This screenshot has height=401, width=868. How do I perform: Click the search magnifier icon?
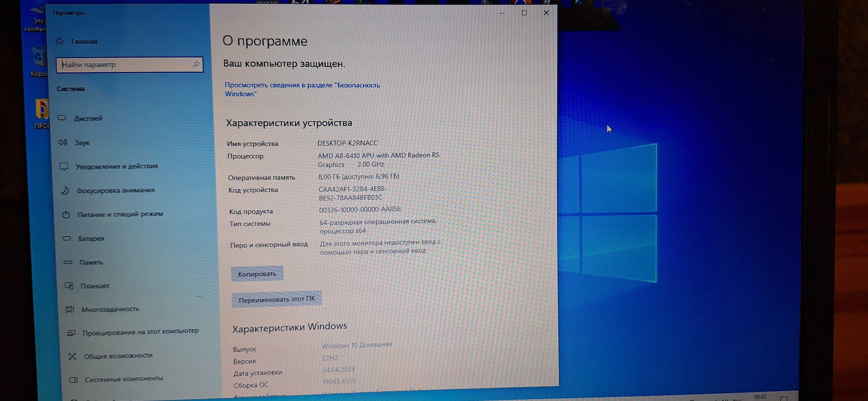click(x=196, y=64)
